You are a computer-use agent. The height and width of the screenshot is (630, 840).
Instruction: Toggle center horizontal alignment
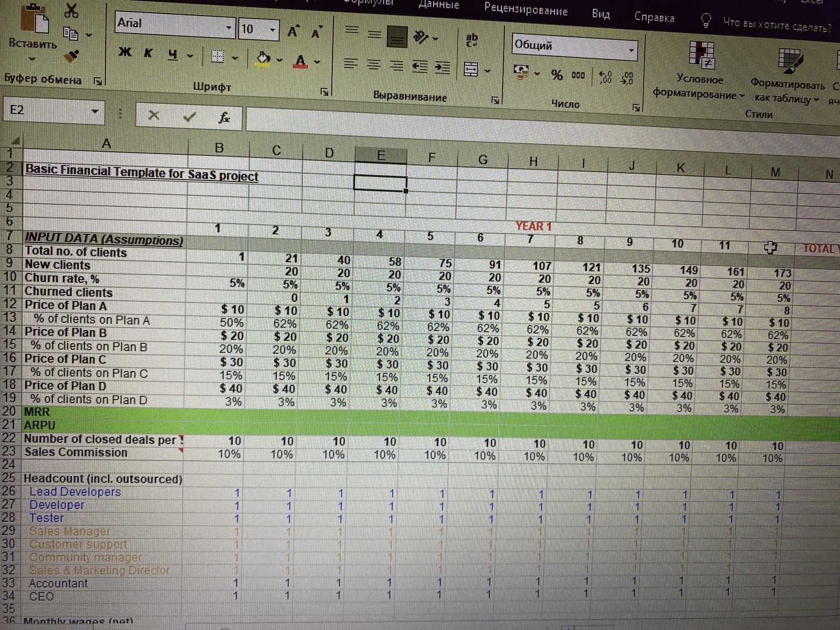coord(373,65)
